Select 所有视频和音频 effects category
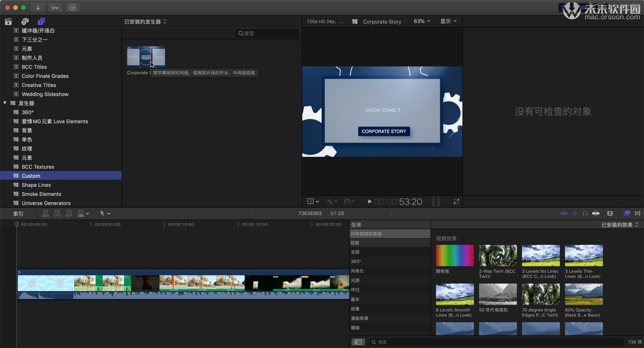Viewport: 644px width, 348px height. pyautogui.click(x=390, y=234)
